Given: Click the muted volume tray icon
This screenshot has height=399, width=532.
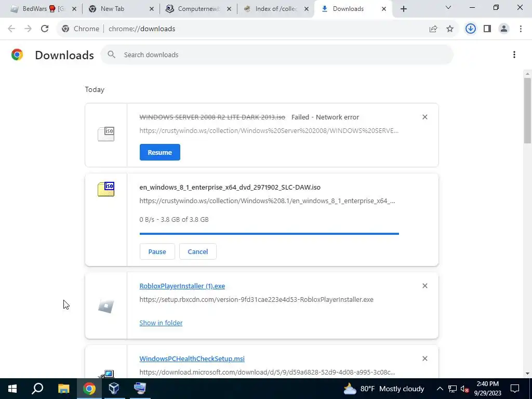Looking at the screenshot, I should (464, 389).
